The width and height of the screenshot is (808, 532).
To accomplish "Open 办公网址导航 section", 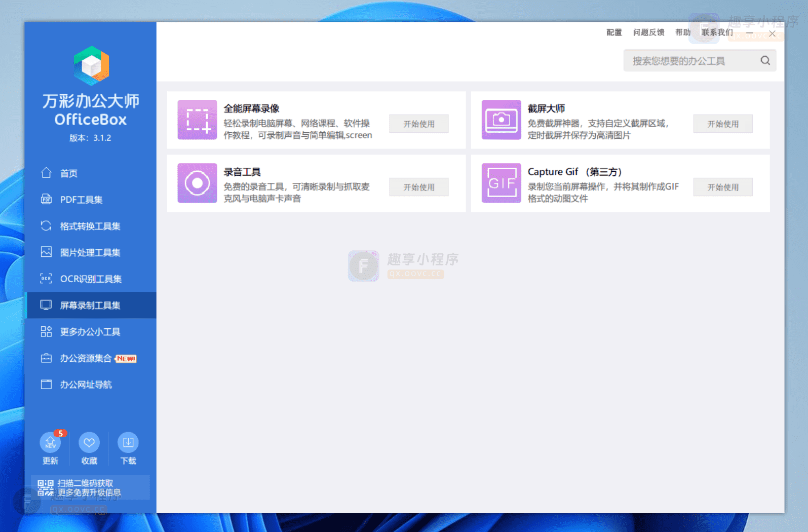I will (x=92, y=385).
